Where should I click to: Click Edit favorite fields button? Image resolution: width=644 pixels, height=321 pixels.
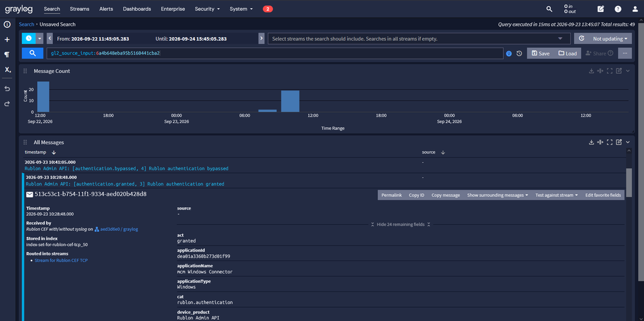[x=603, y=195]
